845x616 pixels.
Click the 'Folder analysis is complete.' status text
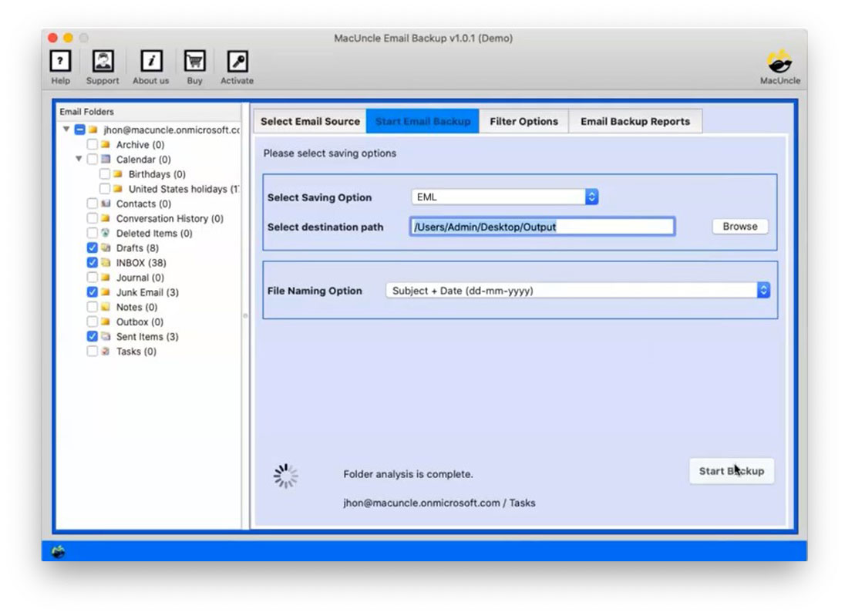(x=408, y=474)
